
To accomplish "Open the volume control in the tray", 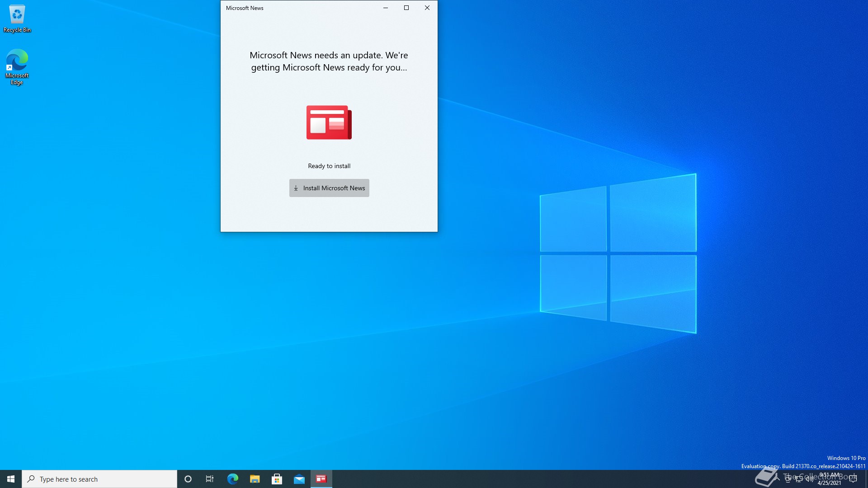I will pyautogui.click(x=810, y=479).
